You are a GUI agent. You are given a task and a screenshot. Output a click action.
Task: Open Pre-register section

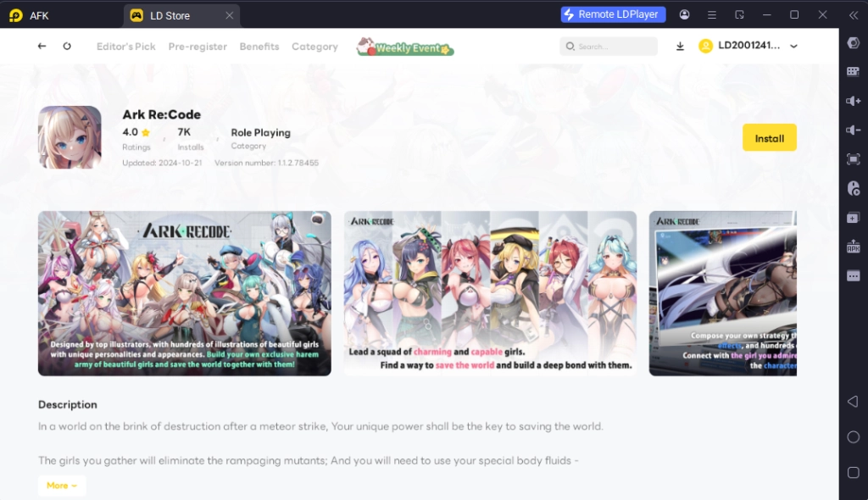pyautogui.click(x=198, y=47)
